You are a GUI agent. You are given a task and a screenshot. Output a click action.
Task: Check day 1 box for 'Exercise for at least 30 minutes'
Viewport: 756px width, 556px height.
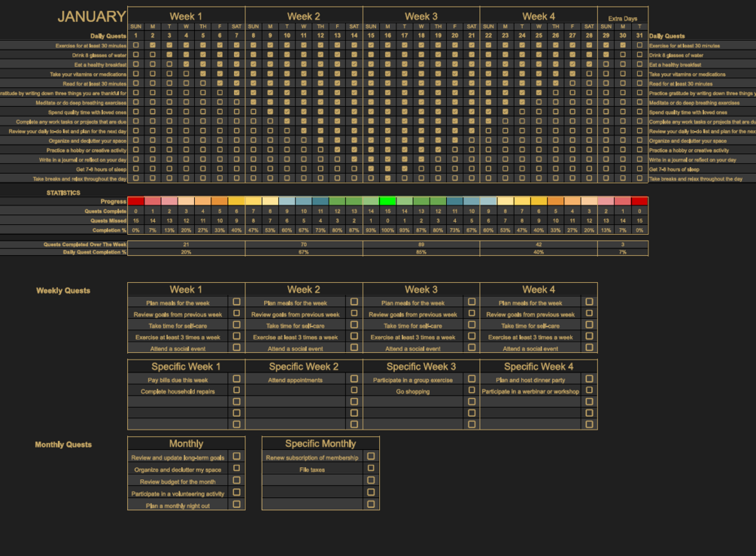pyautogui.click(x=136, y=45)
